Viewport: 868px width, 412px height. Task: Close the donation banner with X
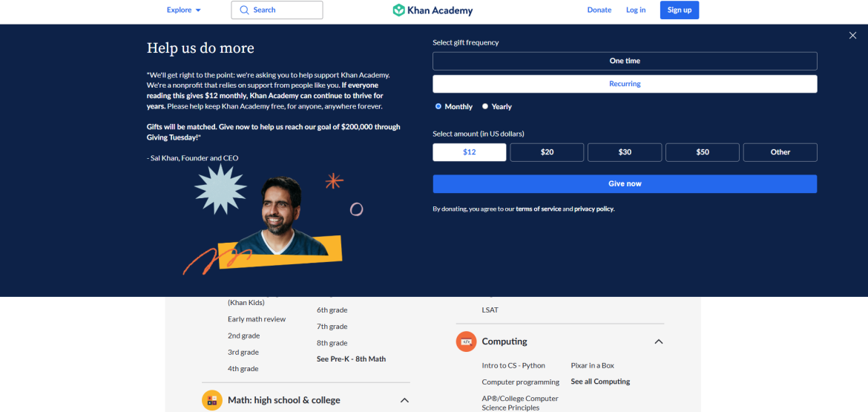tap(852, 36)
